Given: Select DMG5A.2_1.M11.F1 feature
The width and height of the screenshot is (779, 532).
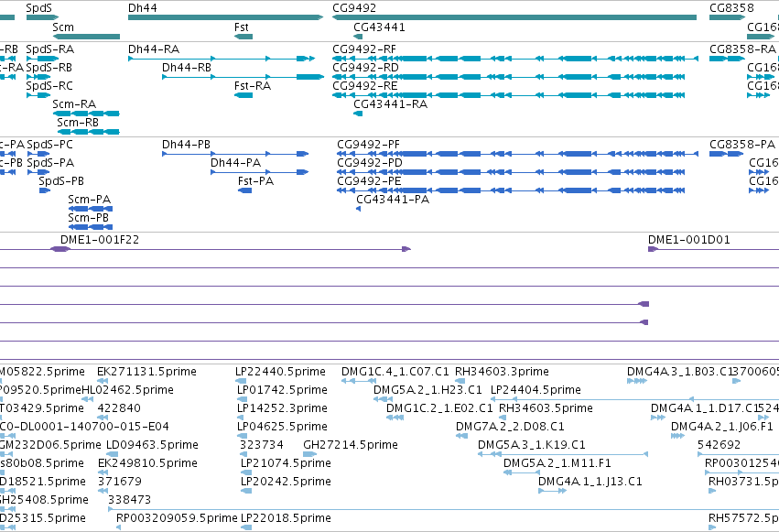Looking at the screenshot, I should (522, 472).
